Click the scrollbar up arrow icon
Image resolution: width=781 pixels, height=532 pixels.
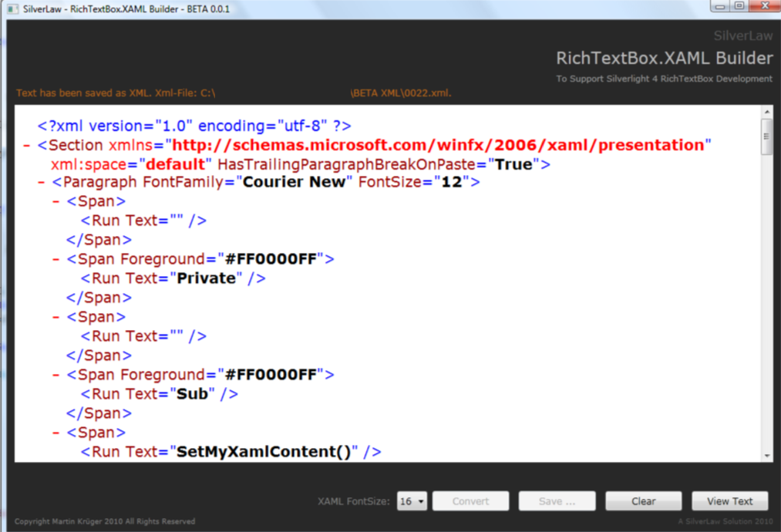coord(766,112)
